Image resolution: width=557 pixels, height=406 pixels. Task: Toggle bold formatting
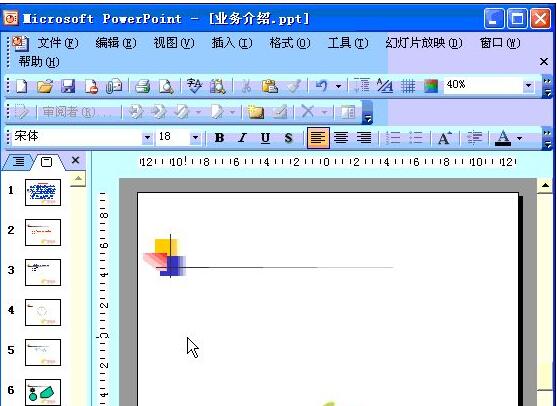click(x=220, y=138)
